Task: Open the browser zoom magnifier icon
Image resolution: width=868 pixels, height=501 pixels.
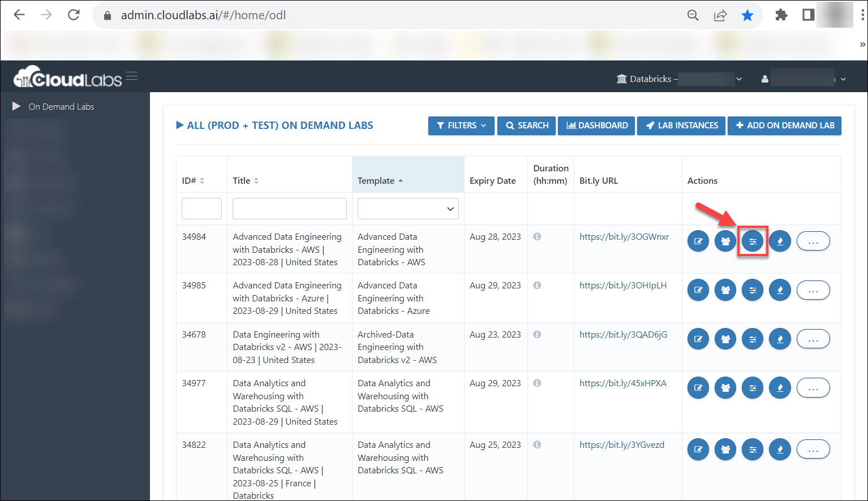Action: coord(693,15)
